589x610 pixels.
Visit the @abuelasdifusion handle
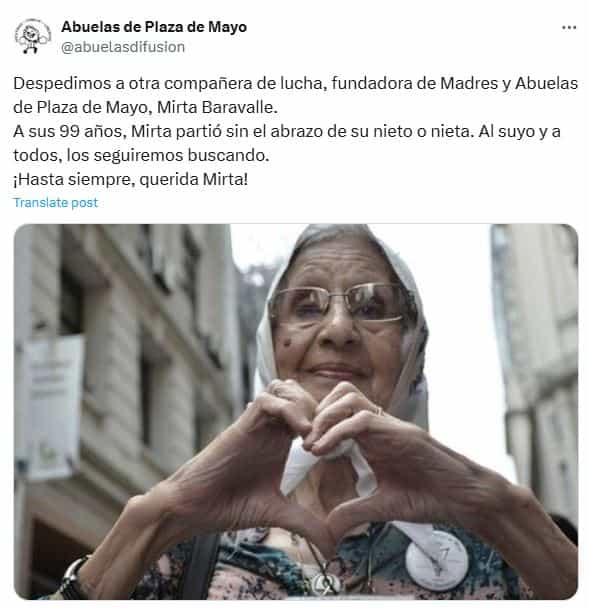pyautogui.click(x=123, y=47)
